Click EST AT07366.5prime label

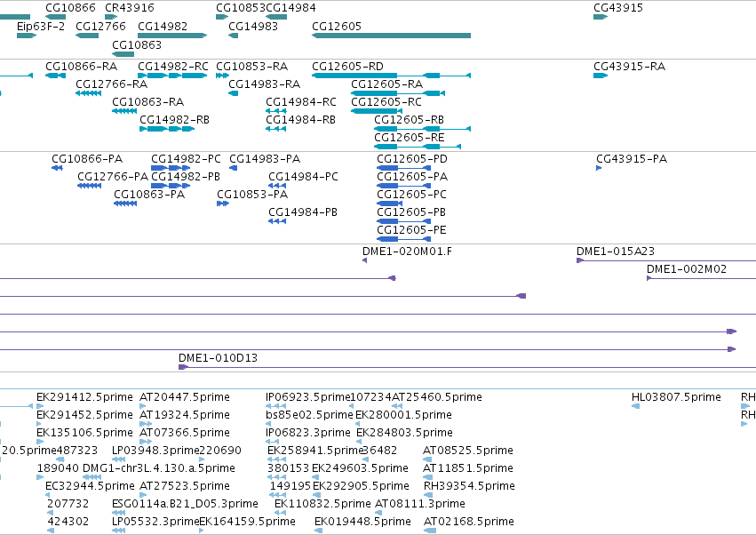click(x=185, y=433)
